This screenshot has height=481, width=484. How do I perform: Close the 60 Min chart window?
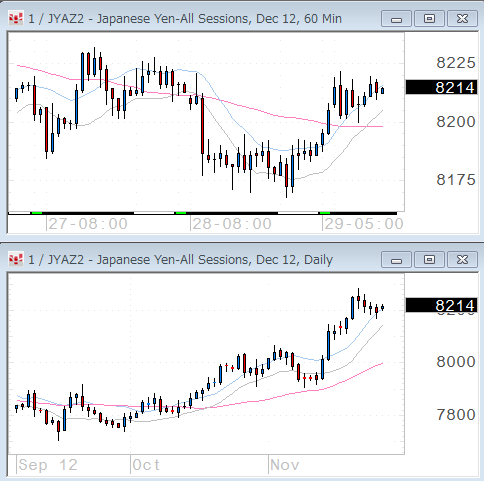pos(462,19)
